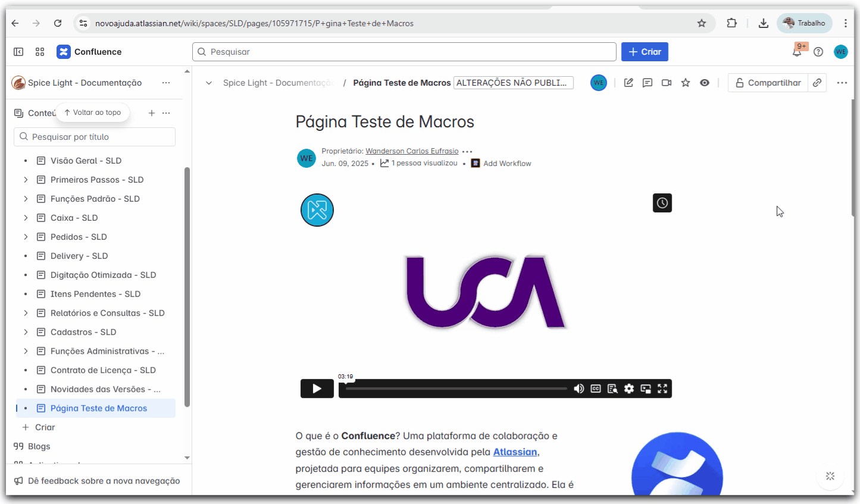Edit this page with pencil icon

click(x=628, y=83)
